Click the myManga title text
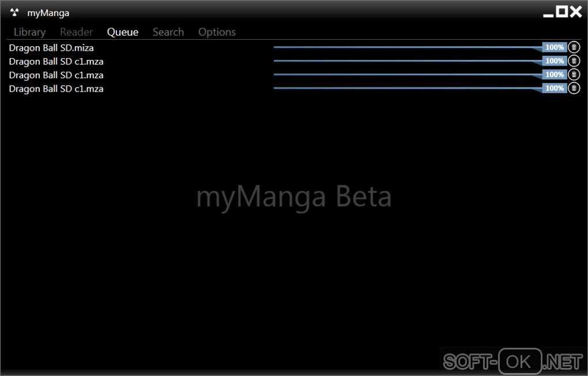Screen dimensions: 588x376 [x=48, y=13]
